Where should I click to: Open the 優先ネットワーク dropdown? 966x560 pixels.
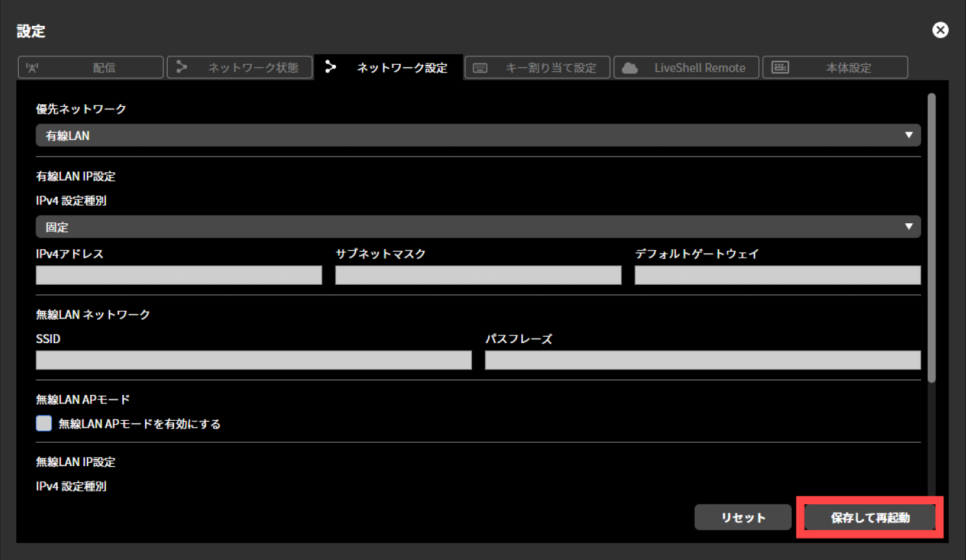pos(478,135)
